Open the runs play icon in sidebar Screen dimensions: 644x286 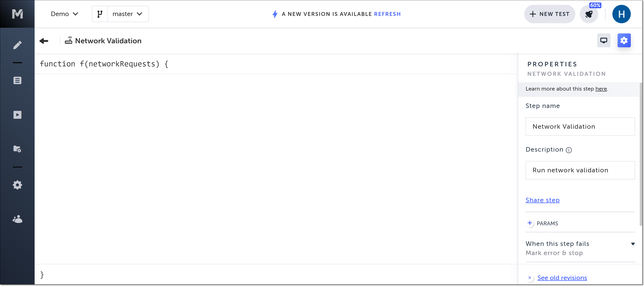17,115
